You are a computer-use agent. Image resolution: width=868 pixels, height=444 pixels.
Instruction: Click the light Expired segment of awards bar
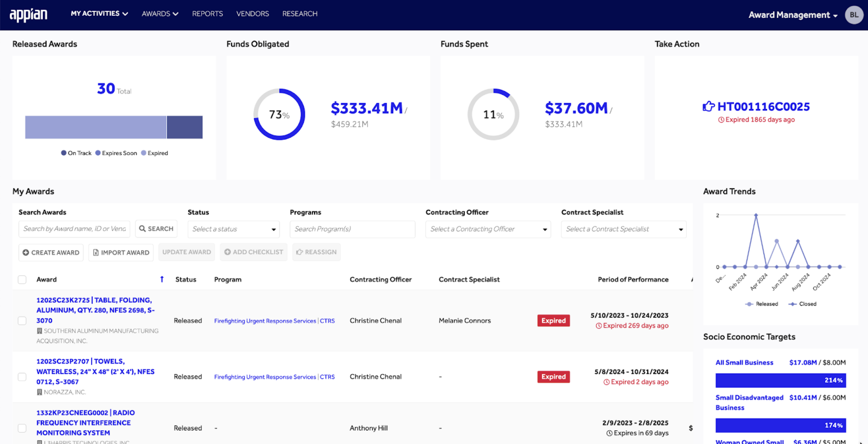[96, 127]
